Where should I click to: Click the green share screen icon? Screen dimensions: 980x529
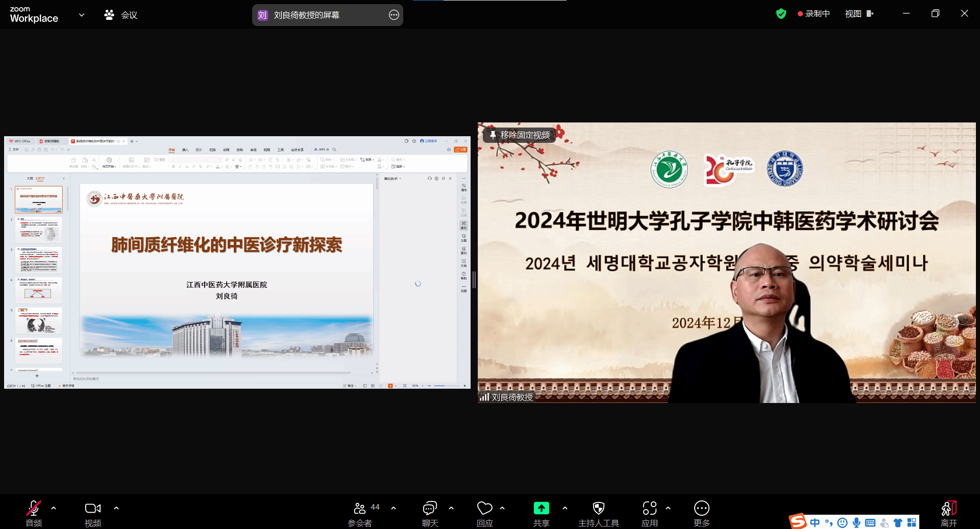coord(541,508)
